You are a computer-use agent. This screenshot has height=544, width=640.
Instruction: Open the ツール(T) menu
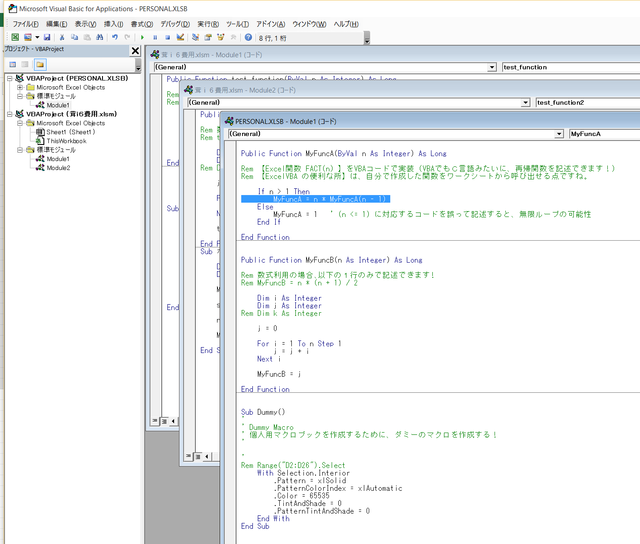click(x=237, y=24)
